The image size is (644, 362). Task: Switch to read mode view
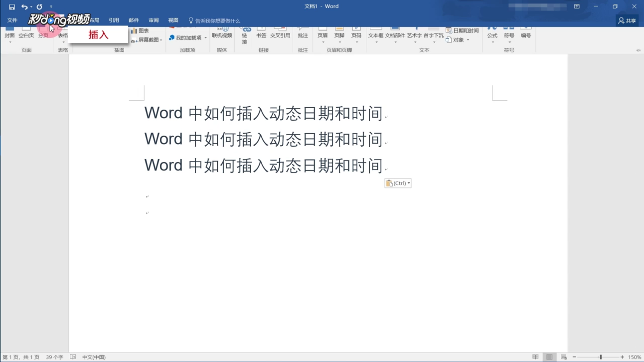tap(535, 357)
